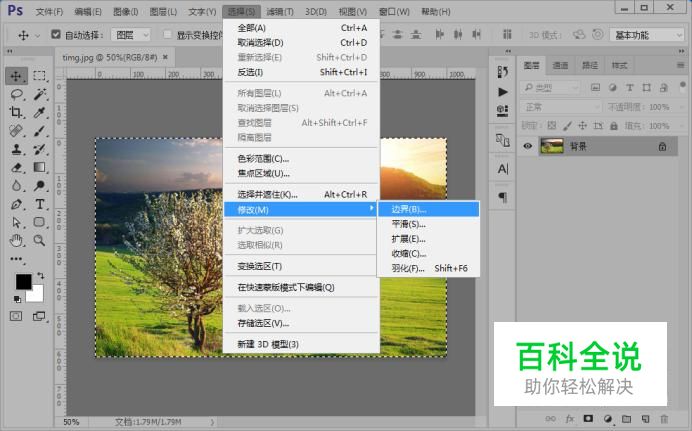
Task: Add layer mask icon
Action: point(588,419)
